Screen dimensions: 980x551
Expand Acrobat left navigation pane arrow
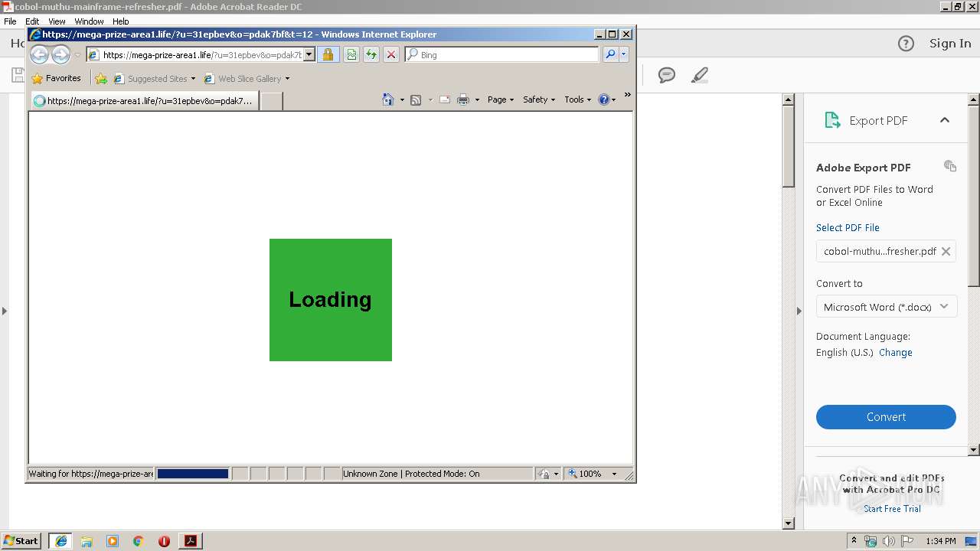click(x=5, y=311)
